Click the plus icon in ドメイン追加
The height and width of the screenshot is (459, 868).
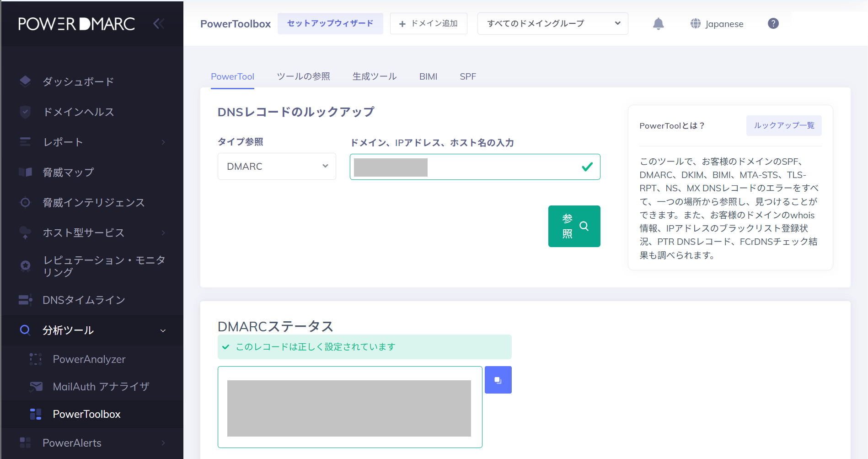pyautogui.click(x=402, y=24)
